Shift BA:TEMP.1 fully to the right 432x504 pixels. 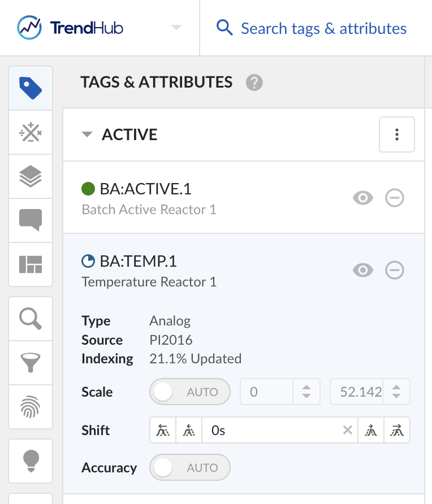(397, 430)
